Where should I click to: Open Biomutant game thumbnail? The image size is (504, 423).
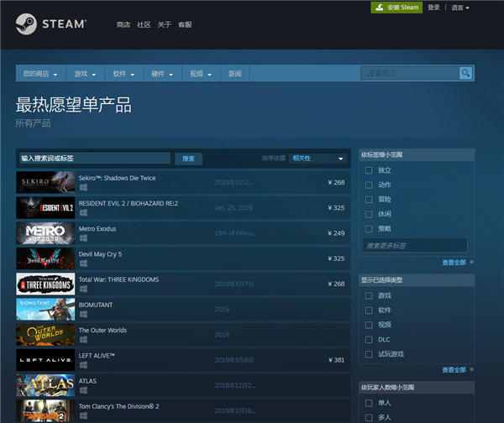[45, 309]
